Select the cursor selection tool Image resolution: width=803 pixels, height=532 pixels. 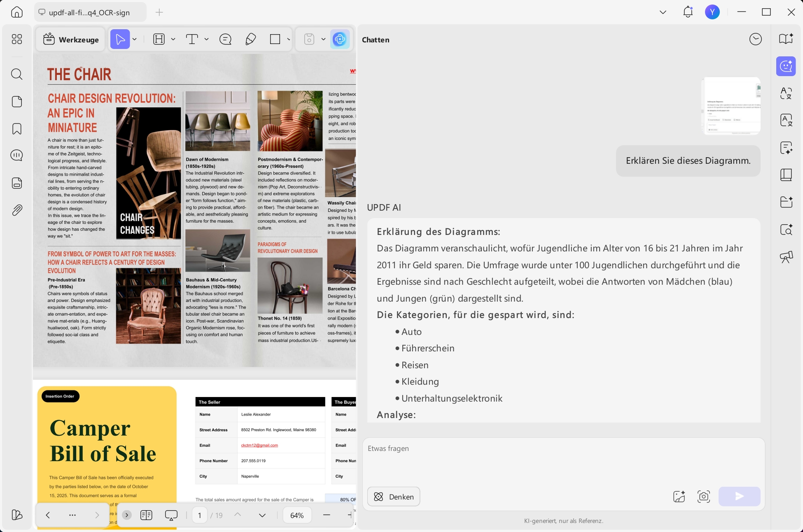tap(120, 39)
